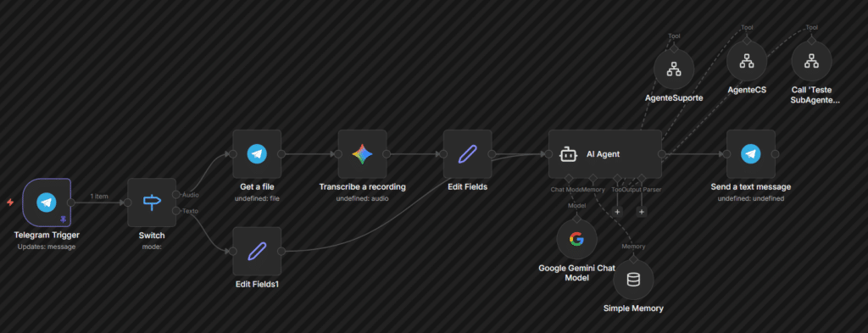Select the Edit Fields pencil node

pos(468,154)
